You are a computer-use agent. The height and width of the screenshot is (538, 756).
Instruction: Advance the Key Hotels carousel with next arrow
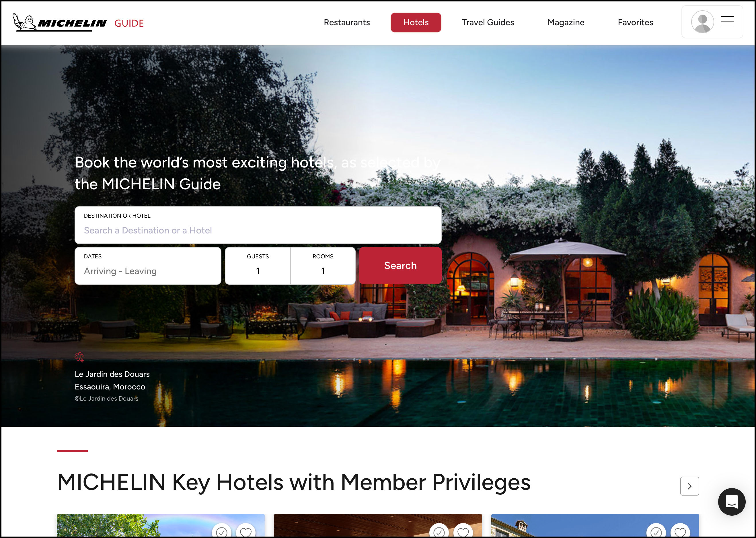click(x=689, y=486)
